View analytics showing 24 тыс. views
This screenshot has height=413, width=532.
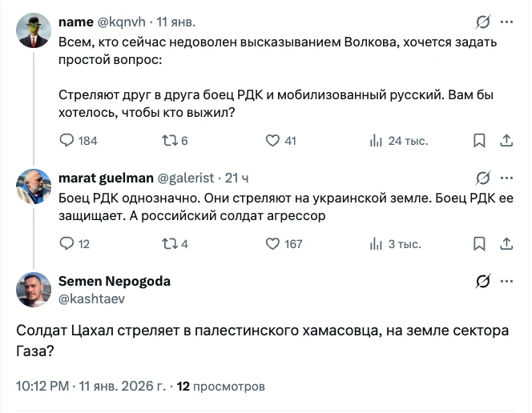pyautogui.click(x=376, y=141)
